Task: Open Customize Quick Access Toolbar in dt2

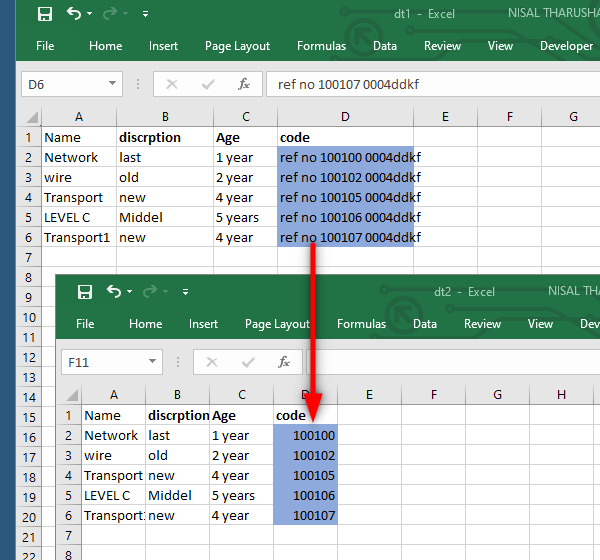Action: [x=186, y=292]
